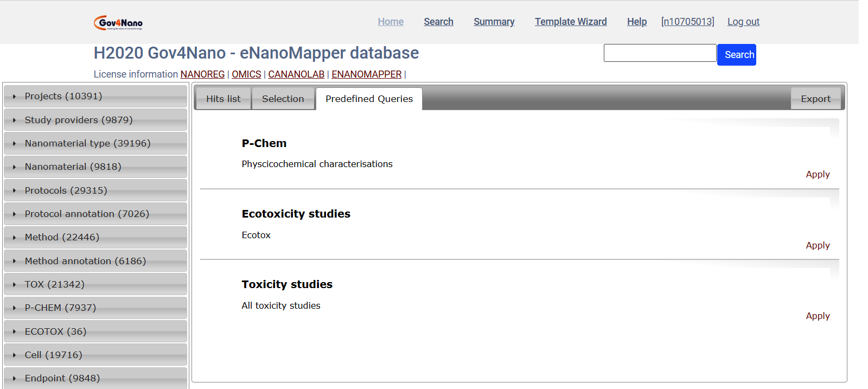Viewport: 868px width, 389px height.
Task: Expand Nanomaterial type facet
Action: point(87,143)
